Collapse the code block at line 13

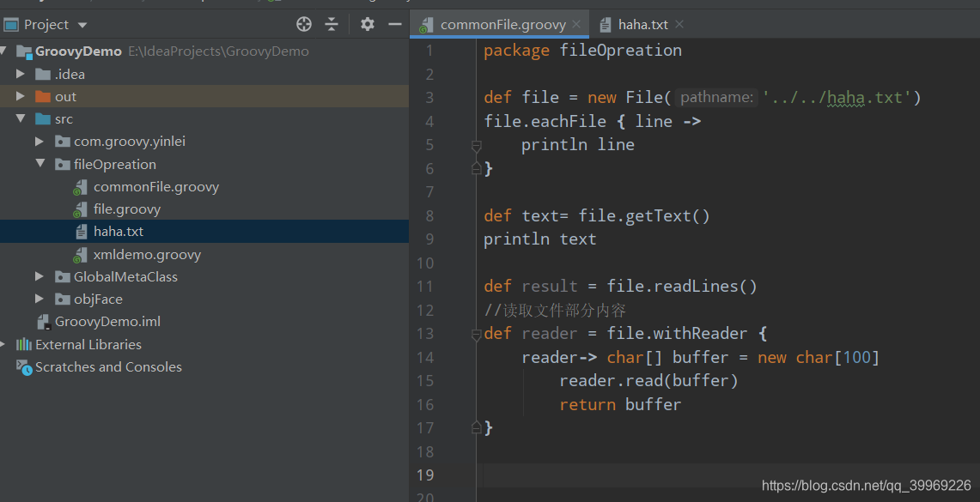pyautogui.click(x=477, y=334)
